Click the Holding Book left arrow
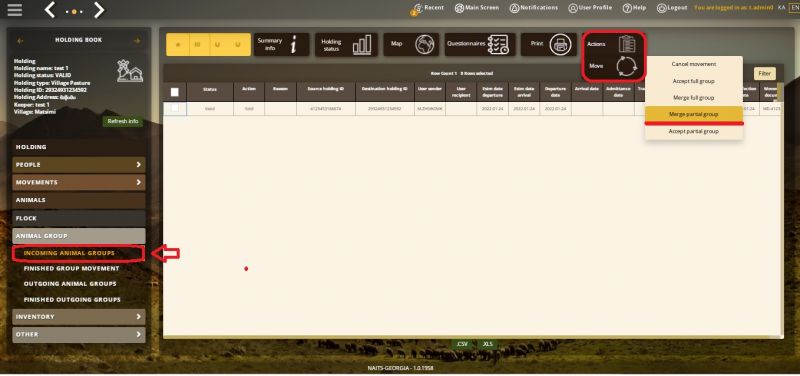Screen dimensions: 800x376 click(20, 40)
